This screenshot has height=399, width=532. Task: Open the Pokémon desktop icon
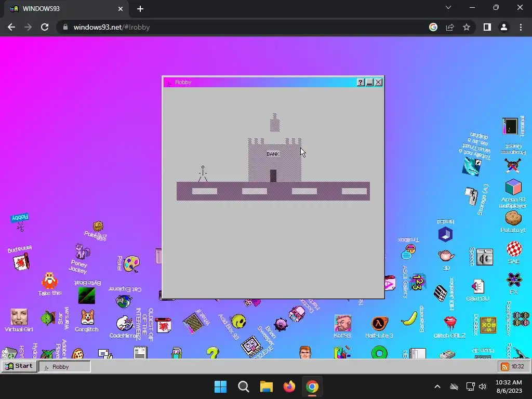[x=98, y=225]
